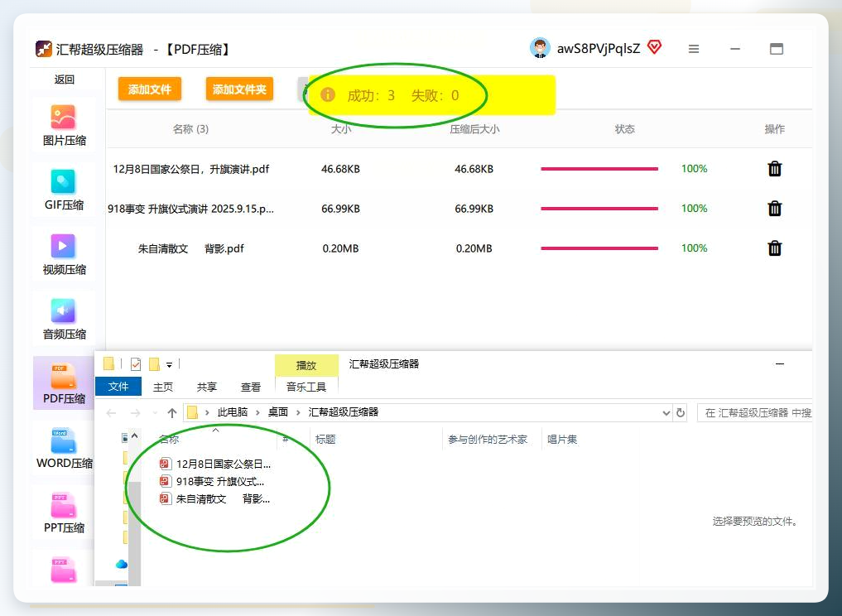The image size is (842, 616).
Task: Open the 主页 ribbon tab in Explorer
Action: (x=163, y=387)
